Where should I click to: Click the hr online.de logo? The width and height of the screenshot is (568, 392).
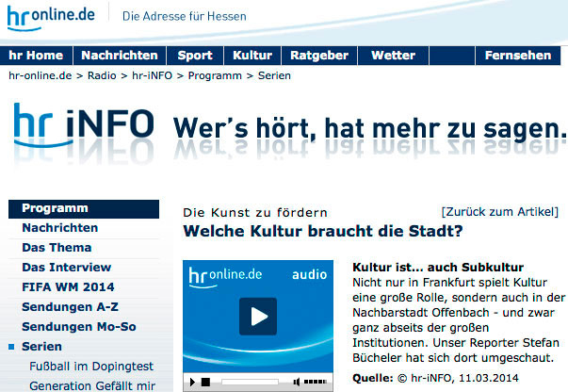pos(51,17)
